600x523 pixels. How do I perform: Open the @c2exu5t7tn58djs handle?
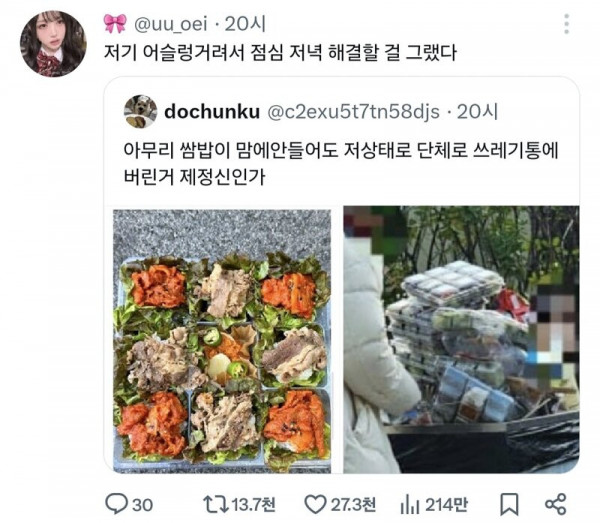click(x=353, y=112)
